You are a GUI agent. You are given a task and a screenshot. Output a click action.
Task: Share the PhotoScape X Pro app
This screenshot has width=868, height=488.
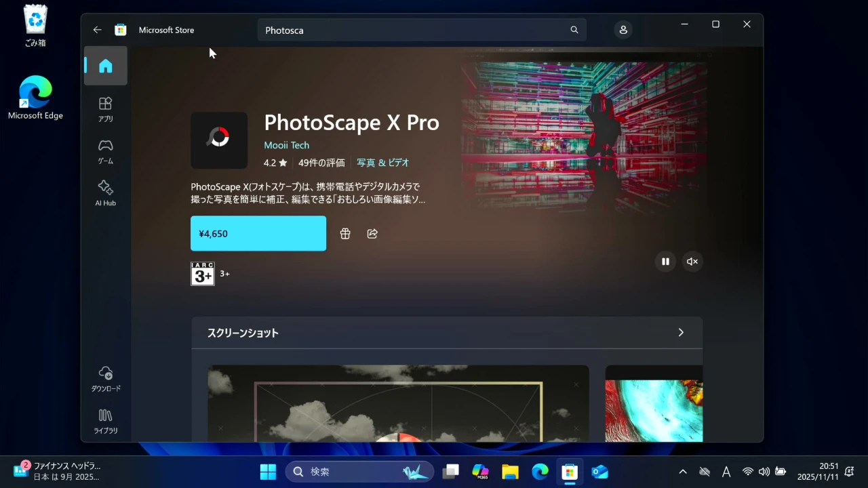tap(372, 234)
